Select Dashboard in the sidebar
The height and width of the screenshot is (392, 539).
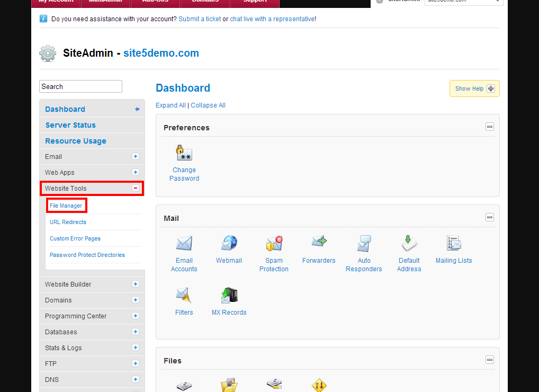coord(65,109)
